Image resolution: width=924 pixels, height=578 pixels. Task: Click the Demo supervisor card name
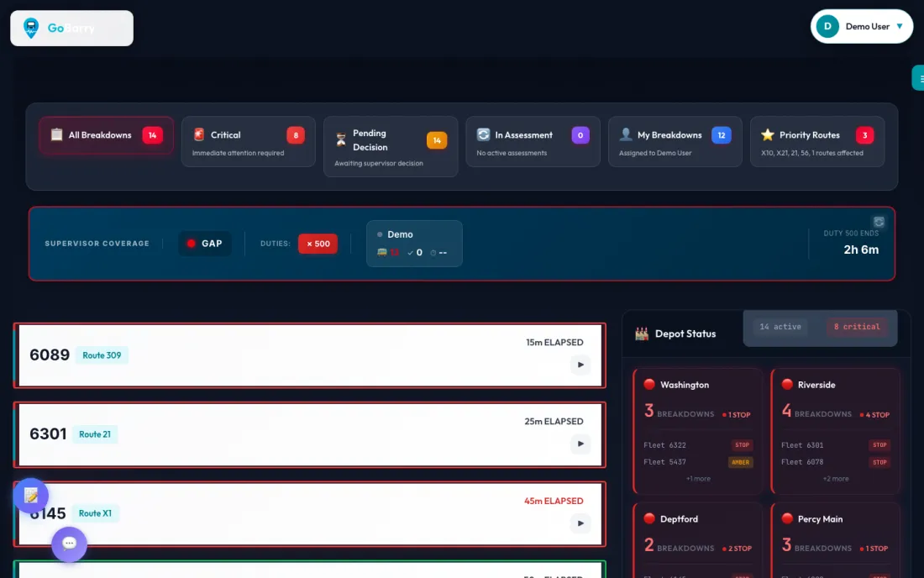coord(400,234)
